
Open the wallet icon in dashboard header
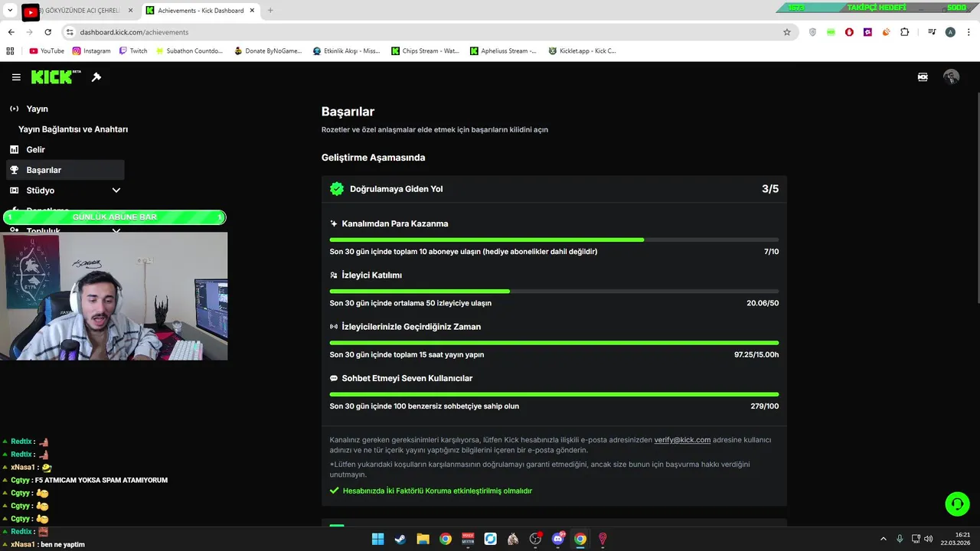click(923, 77)
